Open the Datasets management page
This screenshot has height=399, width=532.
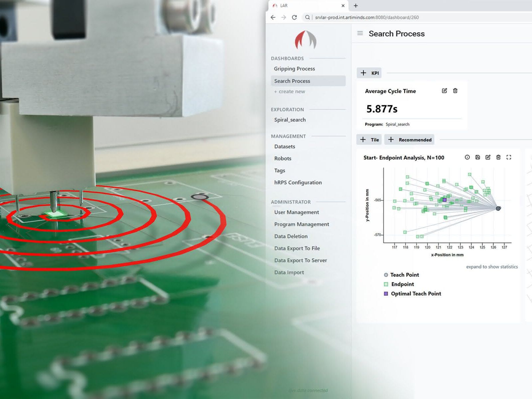[285, 146]
